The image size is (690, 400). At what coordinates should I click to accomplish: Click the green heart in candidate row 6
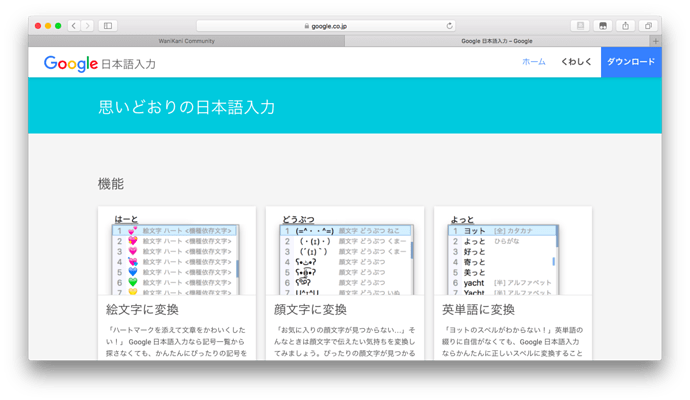(x=132, y=282)
